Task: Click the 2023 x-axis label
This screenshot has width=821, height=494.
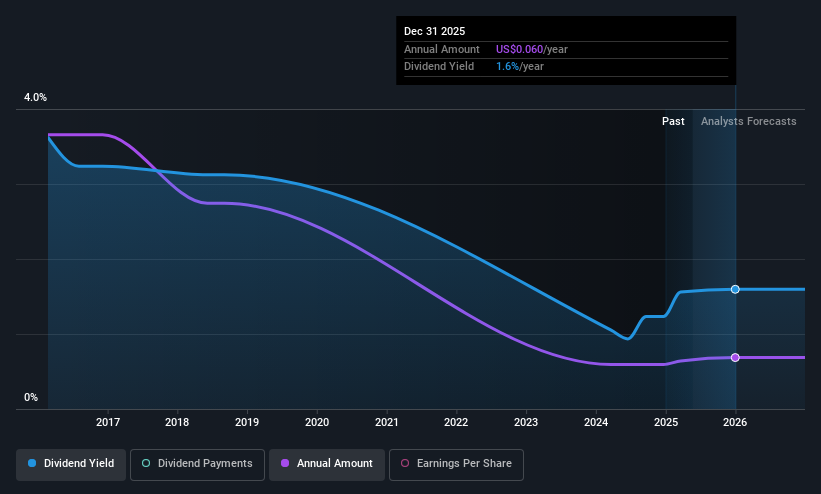Action: 526,422
